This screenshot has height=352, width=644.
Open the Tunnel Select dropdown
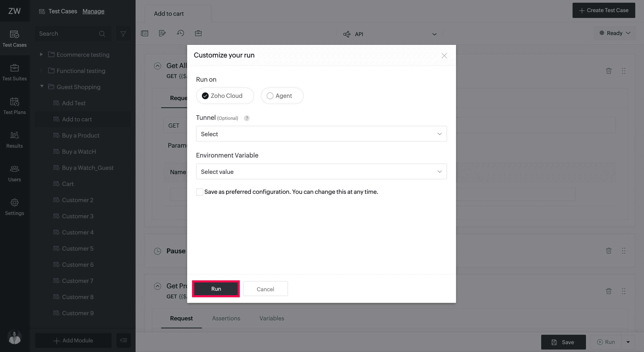pos(321,134)
